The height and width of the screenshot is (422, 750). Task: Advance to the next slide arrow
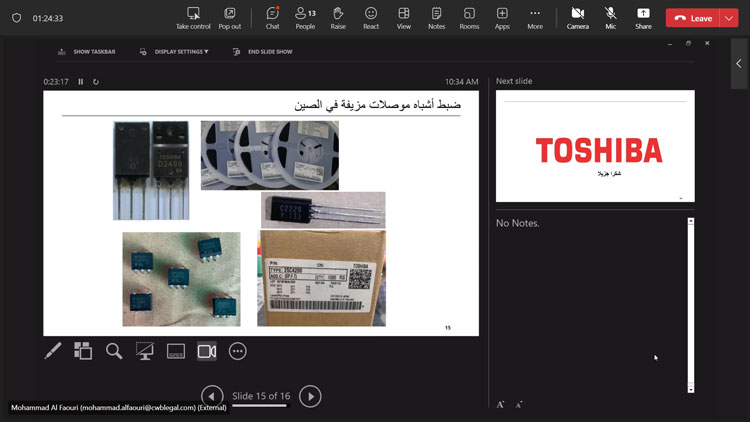click(x=310, y=396)
